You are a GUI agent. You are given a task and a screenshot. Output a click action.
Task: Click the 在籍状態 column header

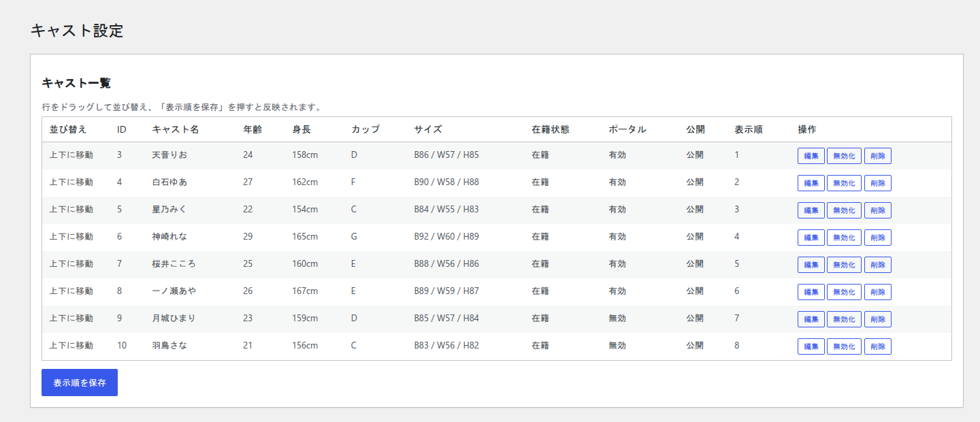coord(551,129)
